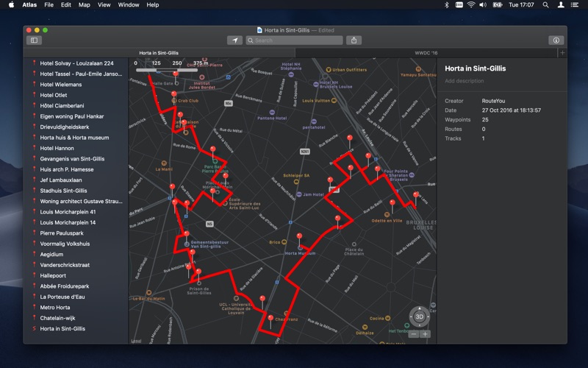Select Huis arch P. Hamesse waypoint
The image size is (588, 368).
click(76, 169)
